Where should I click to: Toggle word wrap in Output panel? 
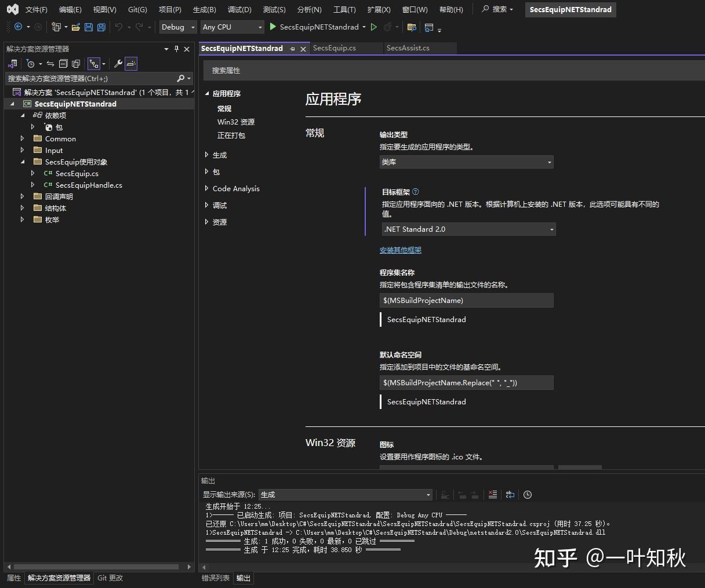pos(510,495)
